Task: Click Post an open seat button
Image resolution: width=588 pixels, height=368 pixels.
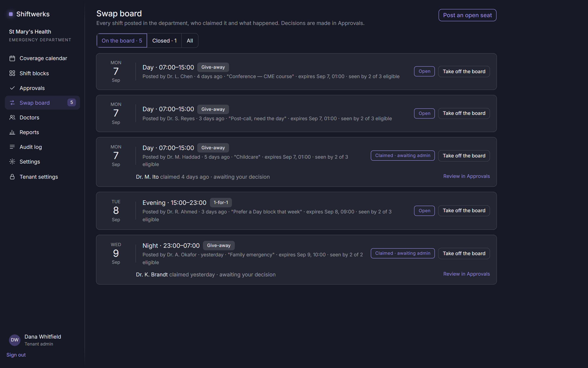Action: click(467, 15)
